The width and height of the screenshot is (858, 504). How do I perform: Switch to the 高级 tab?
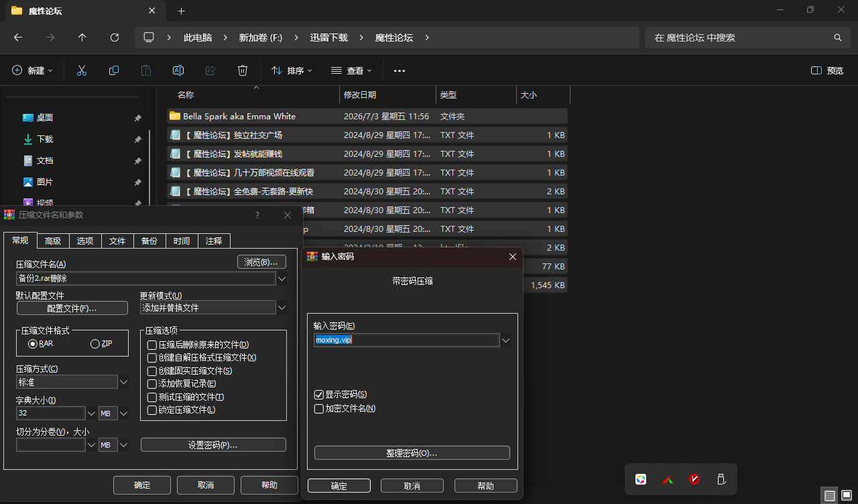(x=53, y=241)
